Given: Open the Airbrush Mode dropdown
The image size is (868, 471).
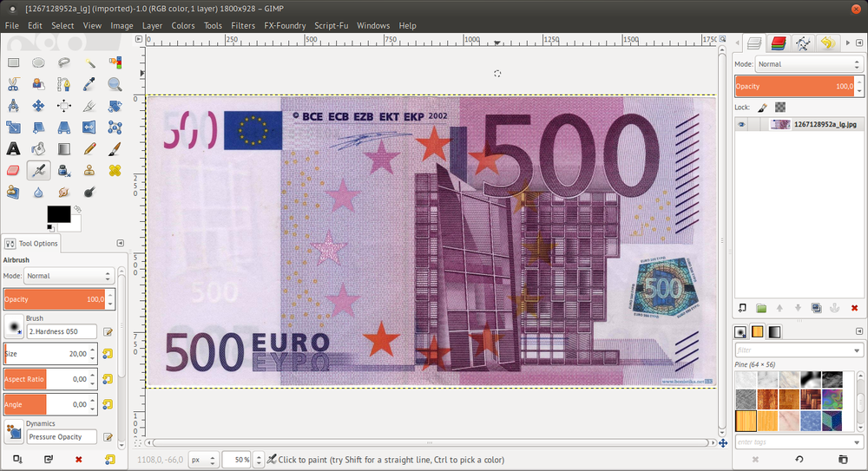Looking at the screenshot, I should (x=69, y=276).
